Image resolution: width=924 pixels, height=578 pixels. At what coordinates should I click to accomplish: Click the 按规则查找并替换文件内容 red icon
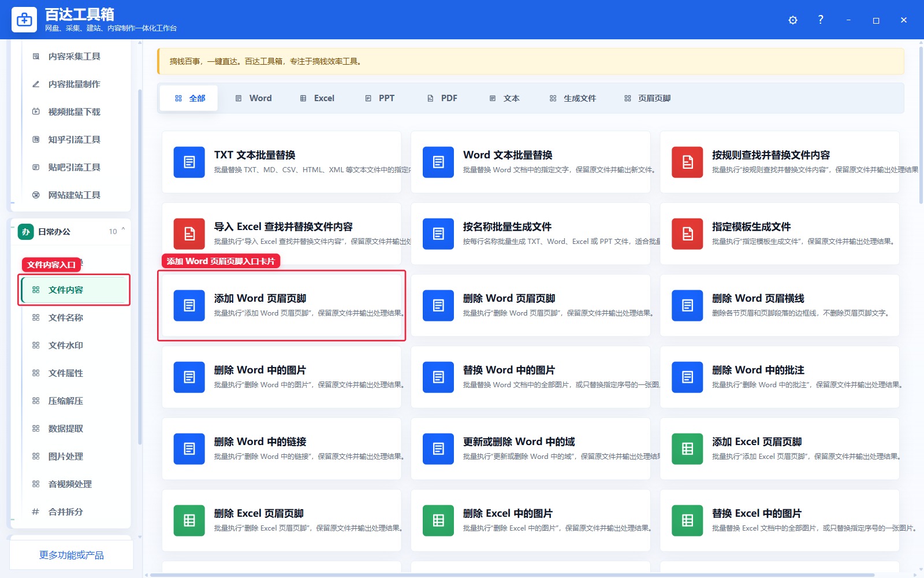(x=687, y=162)
